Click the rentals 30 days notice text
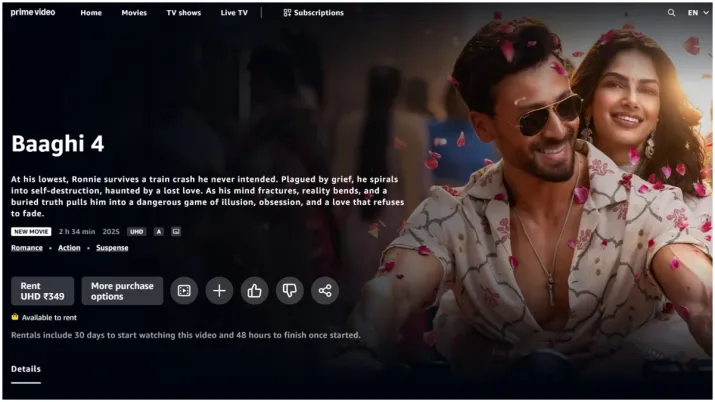The height and width of the screenshot is (402, 715). 186,335
